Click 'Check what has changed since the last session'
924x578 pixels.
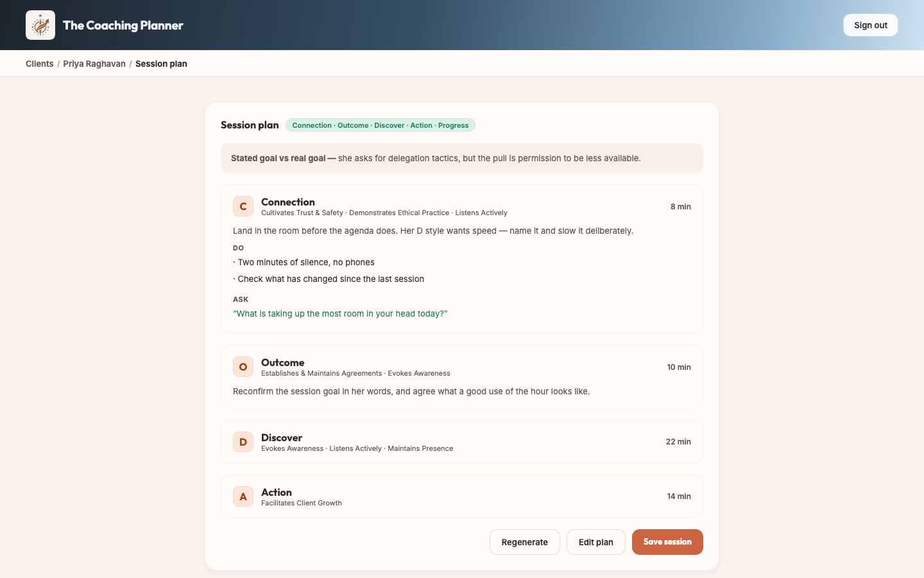pos(329,279)
